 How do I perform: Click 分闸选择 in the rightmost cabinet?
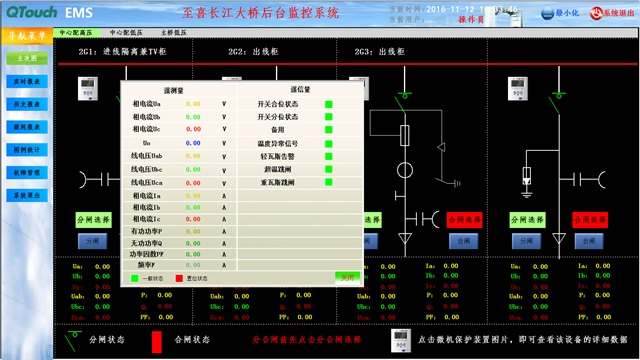(x=527, y=220)
